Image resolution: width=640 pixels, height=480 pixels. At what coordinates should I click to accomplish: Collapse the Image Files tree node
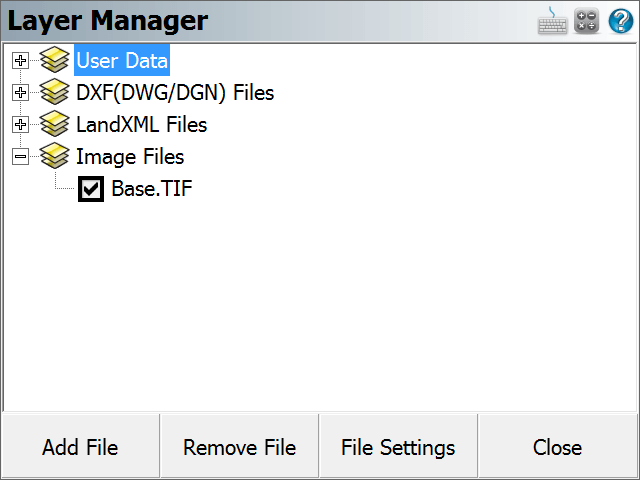point(20,156)
